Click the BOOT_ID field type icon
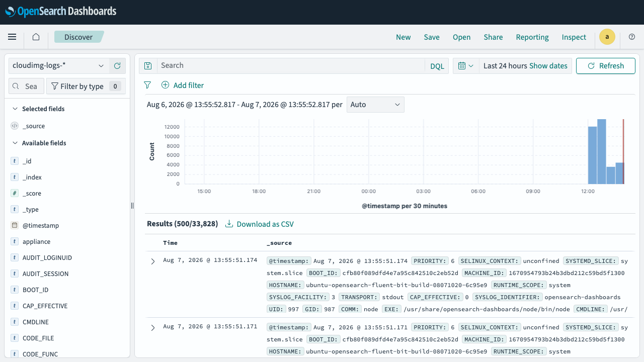Screen dimensions: 644x362 pyautogui.click(x=15, y=290)
